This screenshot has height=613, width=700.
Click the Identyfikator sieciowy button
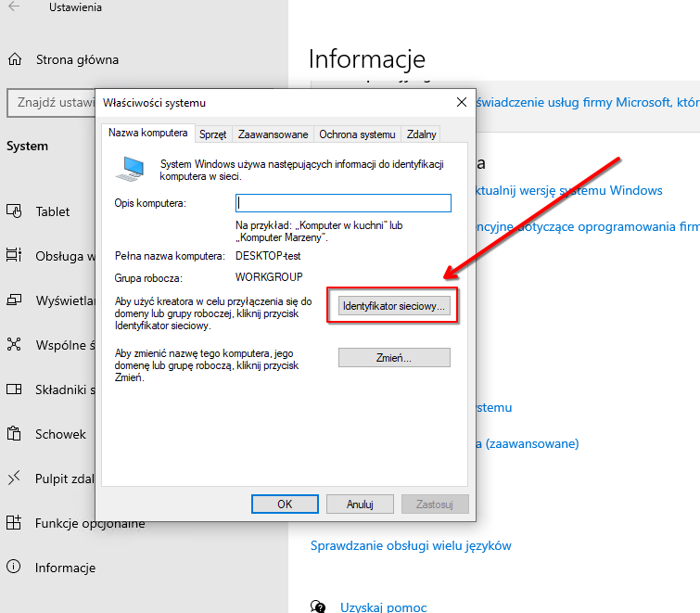point(394,306)
